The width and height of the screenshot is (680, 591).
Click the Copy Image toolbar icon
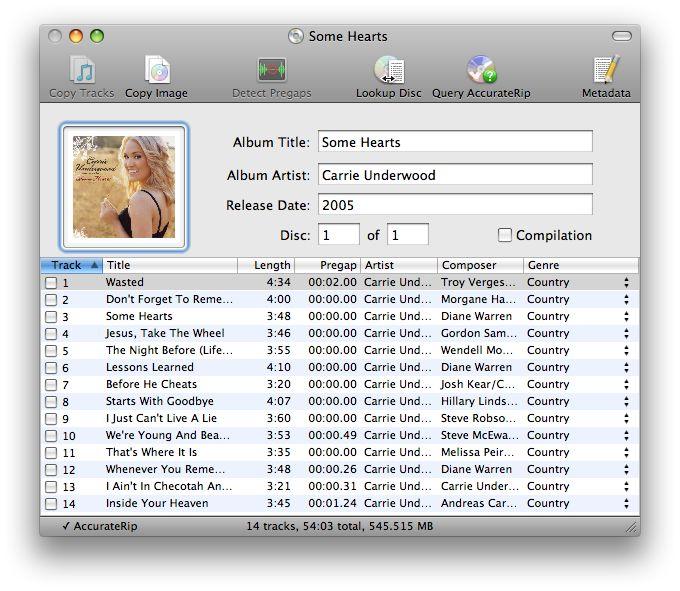157,69
